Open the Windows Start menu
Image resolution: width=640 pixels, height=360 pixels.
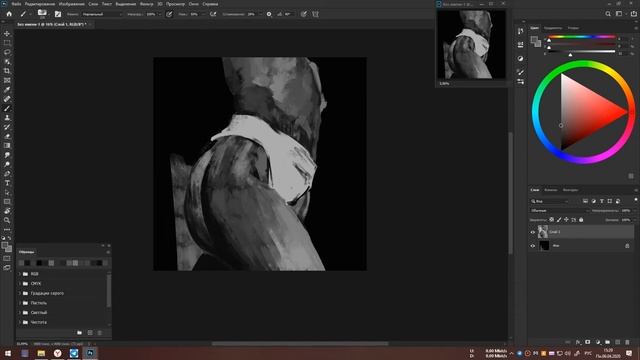pyautogui.click(x=8, y=353)
